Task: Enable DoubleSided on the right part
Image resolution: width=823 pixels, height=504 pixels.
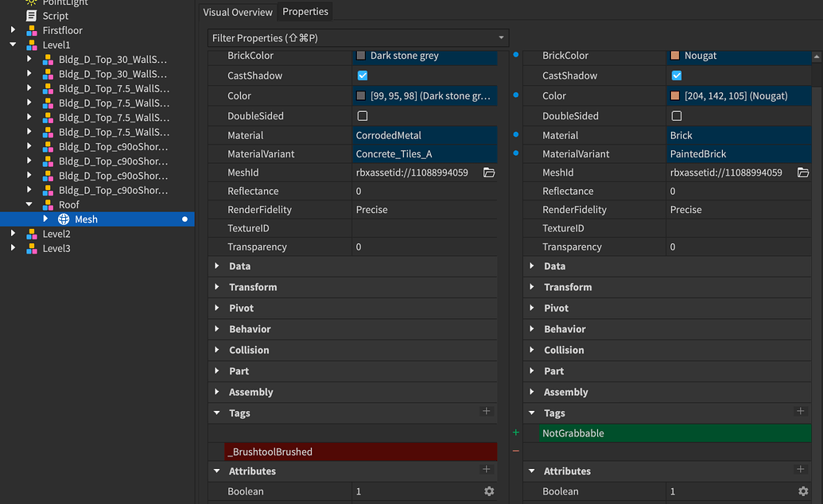Action: pos(677,115)
